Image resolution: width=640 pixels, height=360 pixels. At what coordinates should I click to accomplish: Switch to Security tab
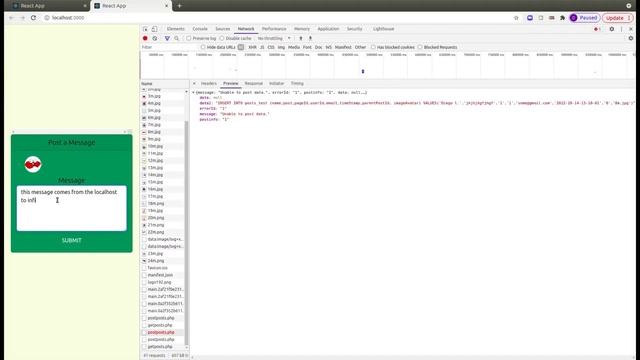click(x=354, y=29)
